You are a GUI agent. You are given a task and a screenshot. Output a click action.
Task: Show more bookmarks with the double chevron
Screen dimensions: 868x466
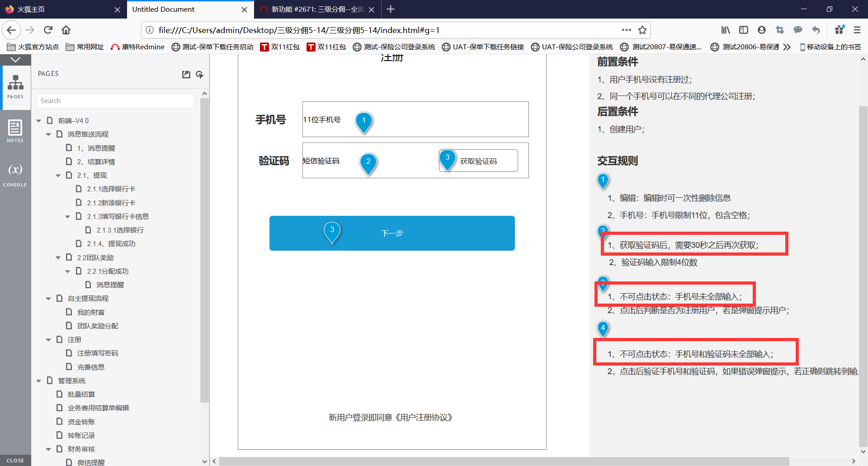[x=787, y=47]
